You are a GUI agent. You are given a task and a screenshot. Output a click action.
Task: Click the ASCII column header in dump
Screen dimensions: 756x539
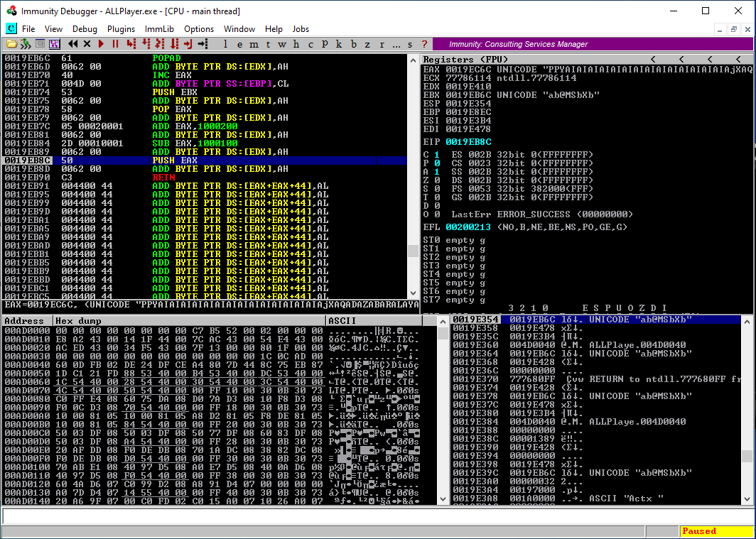(x=374, y=321)
